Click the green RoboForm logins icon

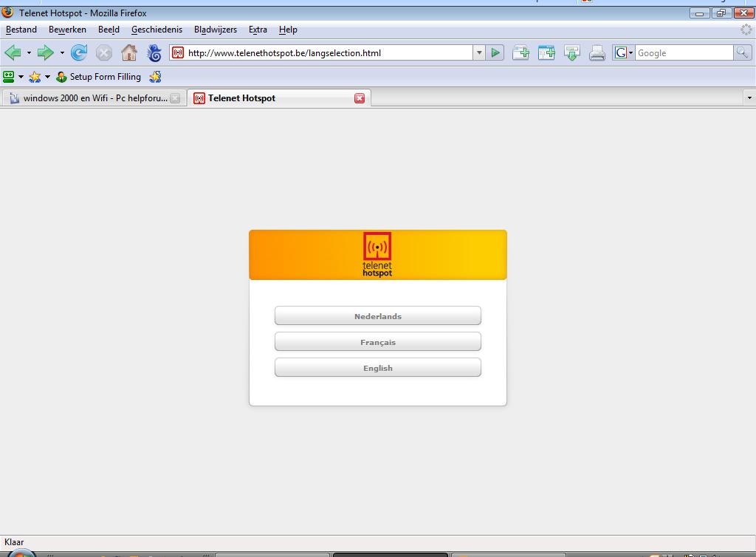point(9,77)
